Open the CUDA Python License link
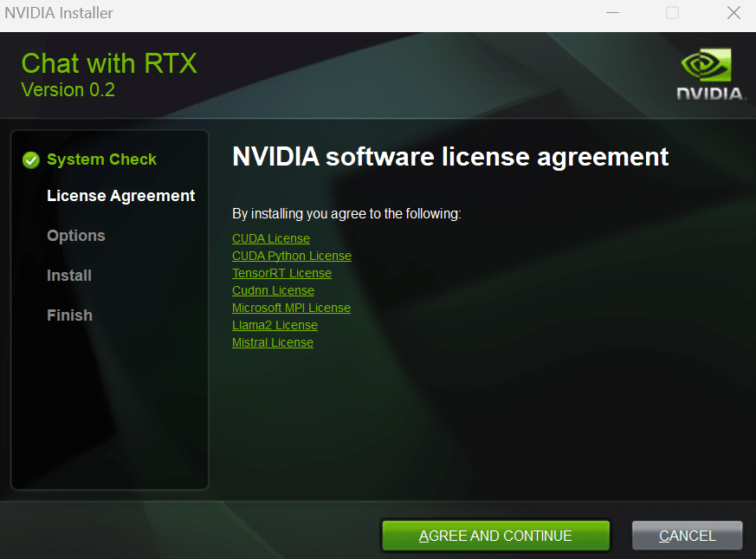Image resolution: width=756 pixels, height=559 pixels. click(291, 256)
